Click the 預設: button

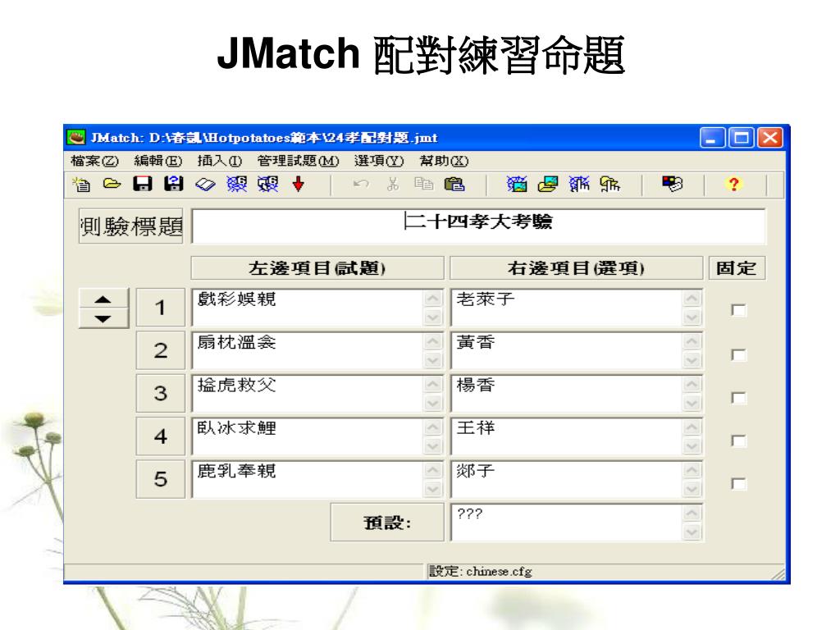387,523
